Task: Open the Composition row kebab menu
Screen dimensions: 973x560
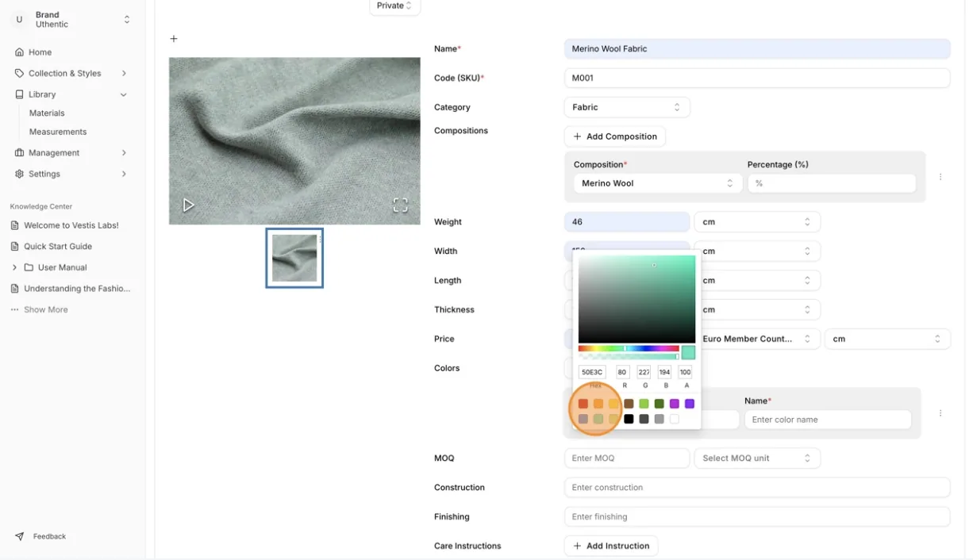Action: (940, 177)
